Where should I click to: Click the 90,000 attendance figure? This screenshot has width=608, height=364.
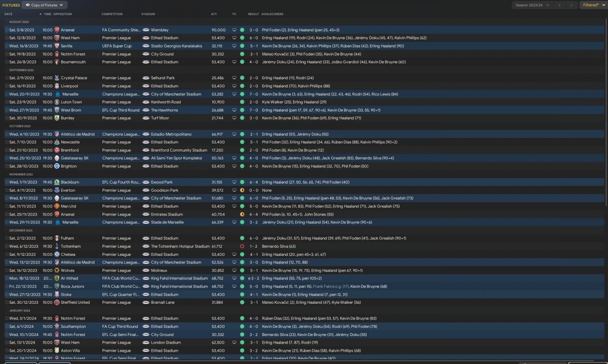[218, 30]
